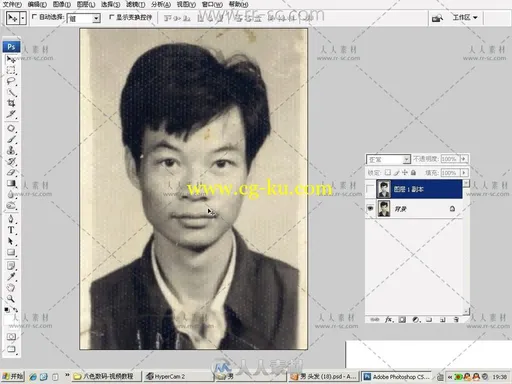Open the Window menu
Viewport: 512px width, 384px height.
pos(212,4)
